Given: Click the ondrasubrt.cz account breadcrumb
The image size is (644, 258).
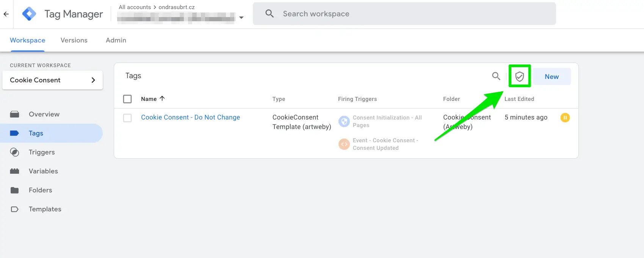Looking at the screenshot, I should 177,7.
